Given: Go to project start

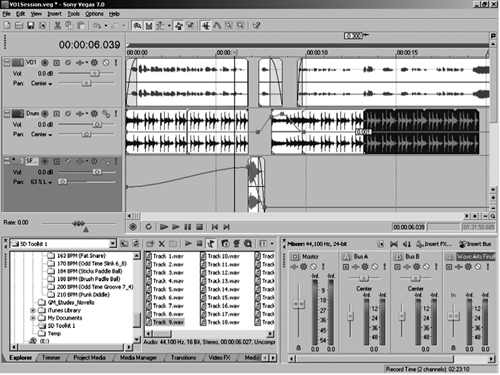Looking at the screenshot, I should coord(215,227).
